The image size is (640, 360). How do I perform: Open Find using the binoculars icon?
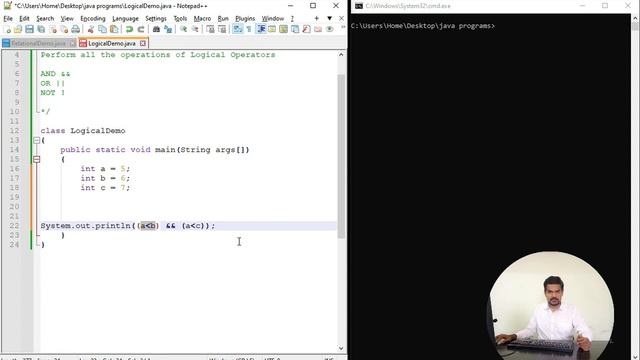[x=156, y=29]
